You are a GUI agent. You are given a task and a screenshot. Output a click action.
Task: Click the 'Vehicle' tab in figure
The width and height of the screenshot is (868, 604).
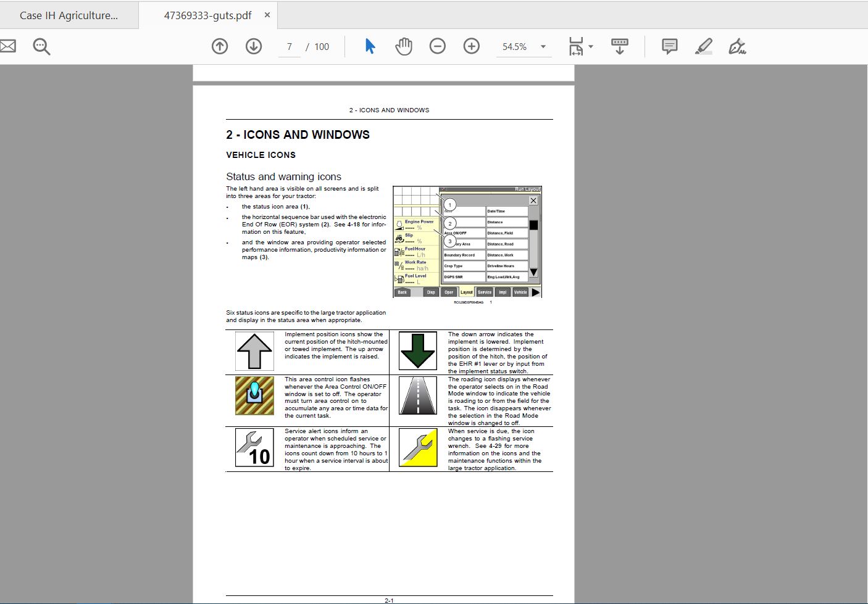[520, 292]
